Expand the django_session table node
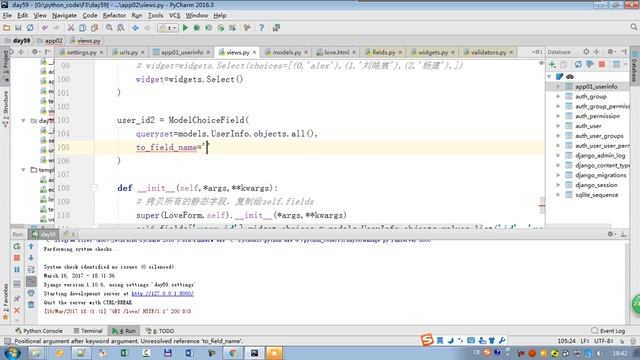The width and height of the screenshot is (640, 360). (x=558, y=185)
